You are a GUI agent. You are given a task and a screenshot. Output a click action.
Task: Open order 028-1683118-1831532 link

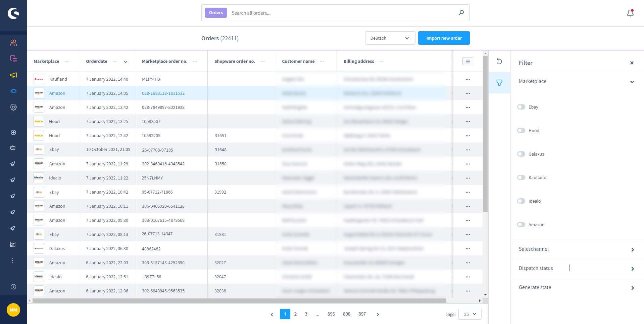[x=163, y=93]
